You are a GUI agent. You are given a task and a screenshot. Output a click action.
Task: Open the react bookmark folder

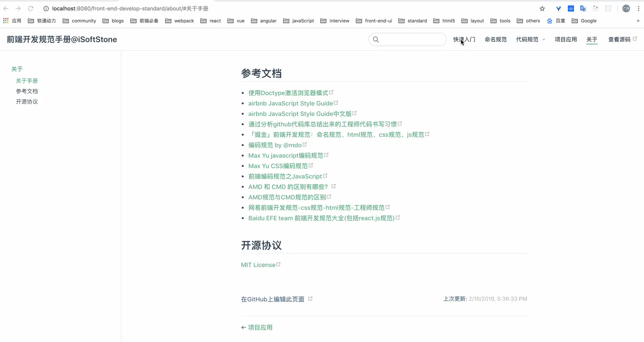211,21
